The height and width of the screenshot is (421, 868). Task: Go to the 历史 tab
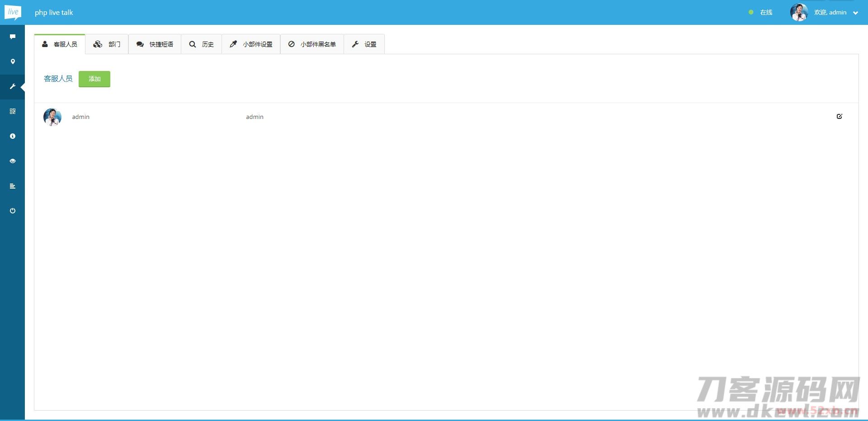pos(202,44)
